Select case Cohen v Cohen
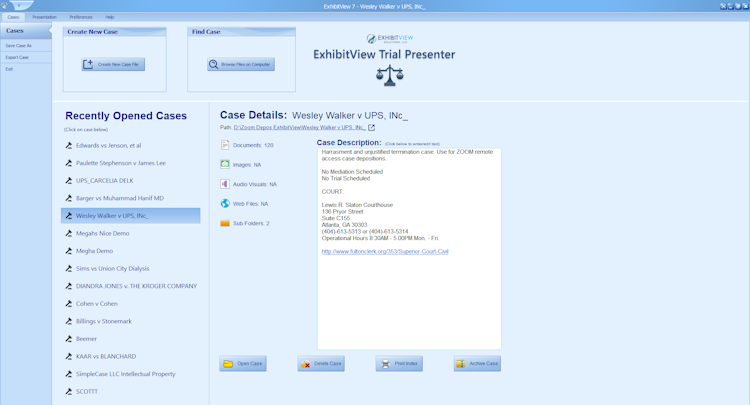This screenshot has width=750, height=405. [97, 304]
